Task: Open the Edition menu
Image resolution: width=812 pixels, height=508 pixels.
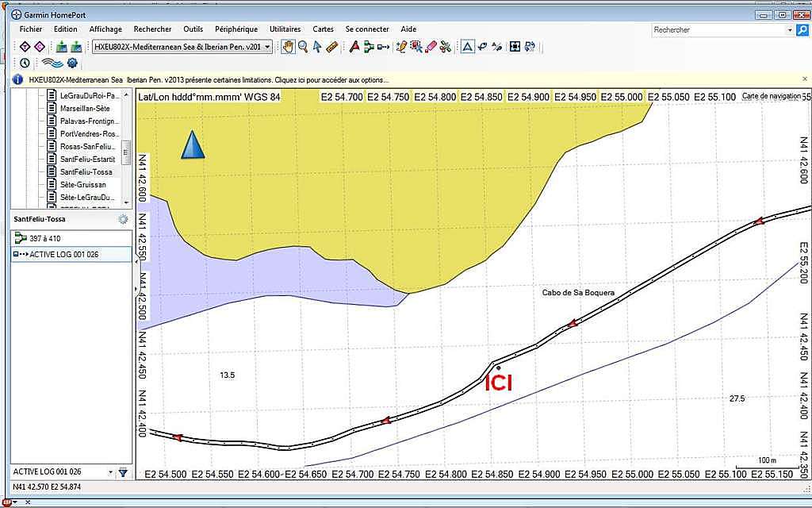Action: pos(65,29)
